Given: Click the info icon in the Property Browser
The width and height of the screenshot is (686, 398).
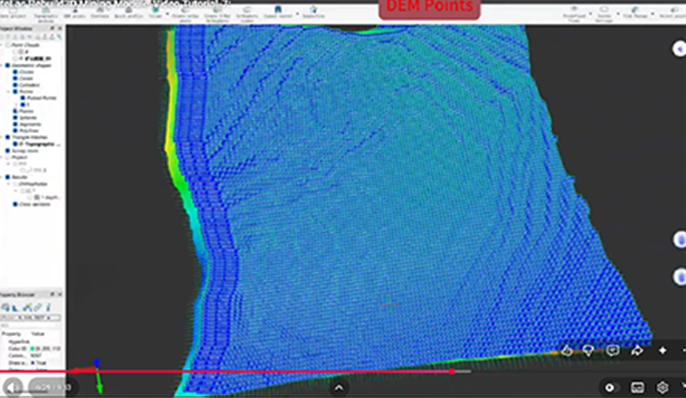Looking at the screenshot, I should coord(48,307).
